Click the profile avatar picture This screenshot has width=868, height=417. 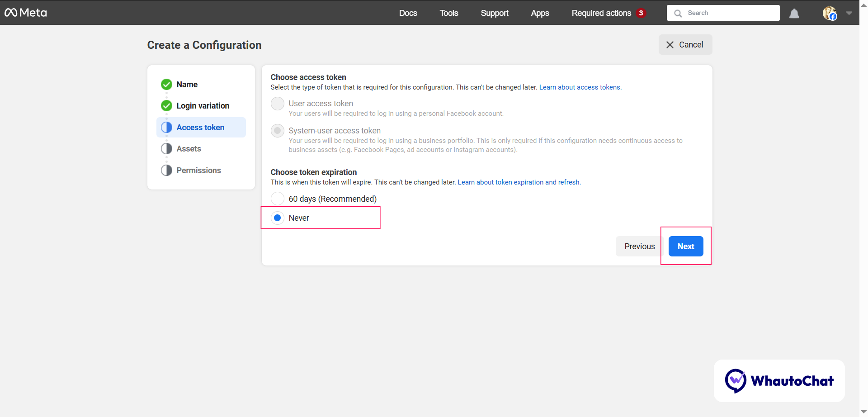830,13
